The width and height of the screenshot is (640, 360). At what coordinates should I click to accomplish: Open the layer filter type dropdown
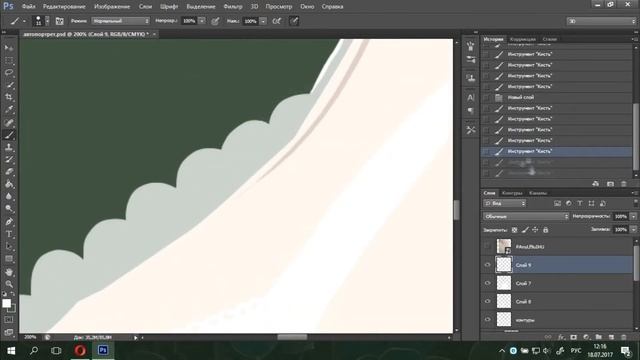click(505, 203)
